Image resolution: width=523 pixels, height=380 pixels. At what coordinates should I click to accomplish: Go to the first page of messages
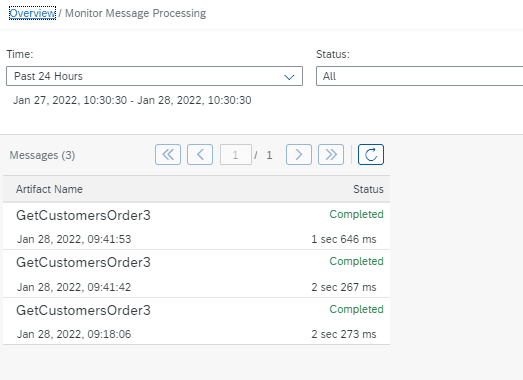(x=168, y=154)
